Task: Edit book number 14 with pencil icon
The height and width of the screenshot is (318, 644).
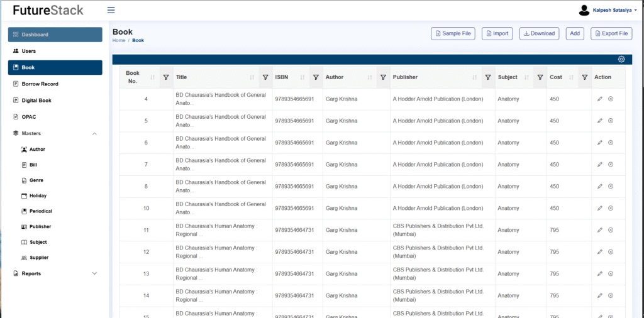Action: pyautogui.click(x=599, y=295)
